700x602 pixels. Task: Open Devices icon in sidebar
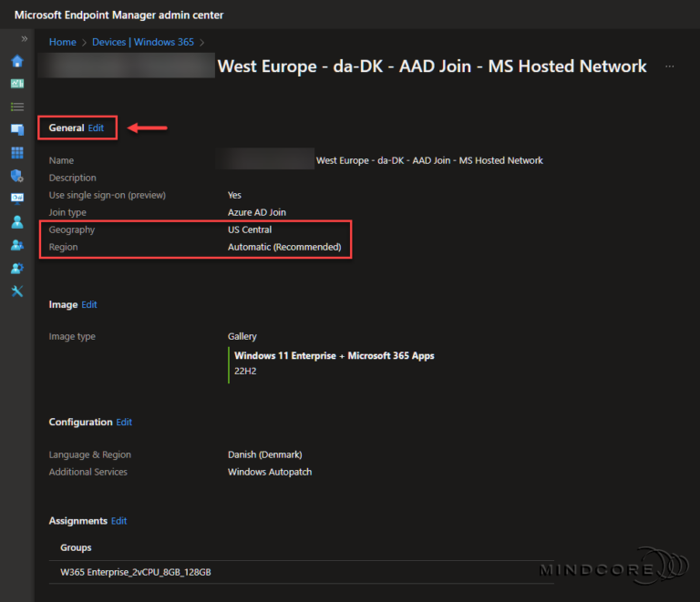[x=16, y=129]
